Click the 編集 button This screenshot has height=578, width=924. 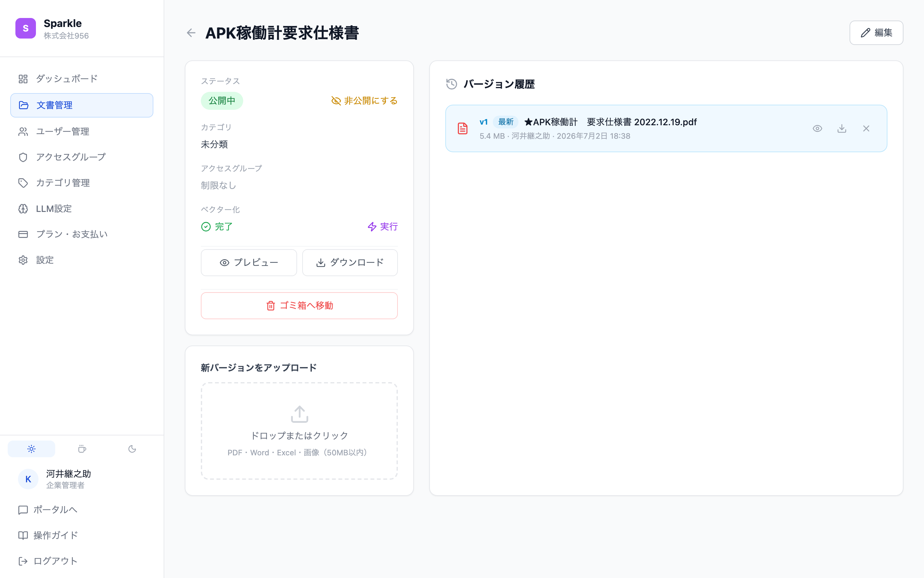[876, 33]
